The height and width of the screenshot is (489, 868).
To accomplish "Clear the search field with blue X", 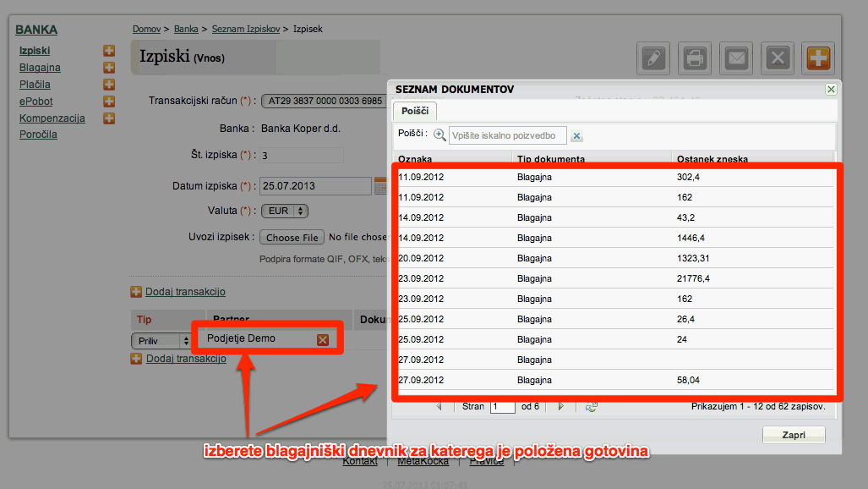I will pyautogui.click(x=576, y=136).
